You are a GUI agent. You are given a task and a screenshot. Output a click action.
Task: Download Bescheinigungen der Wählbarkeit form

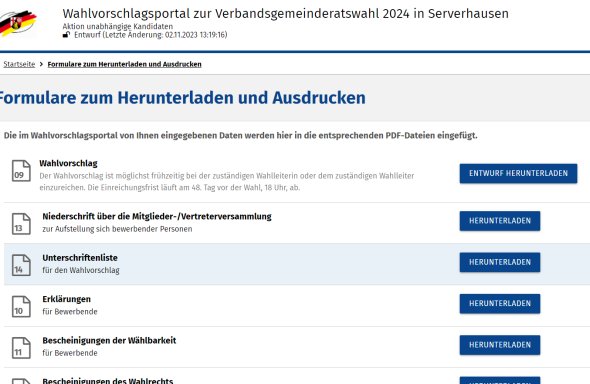(500, 345)
